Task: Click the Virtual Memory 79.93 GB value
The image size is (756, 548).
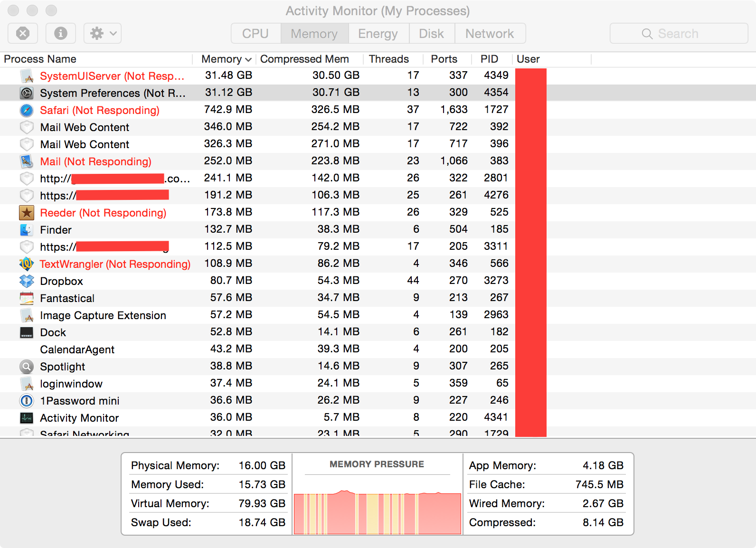Action: pos(262,503)
